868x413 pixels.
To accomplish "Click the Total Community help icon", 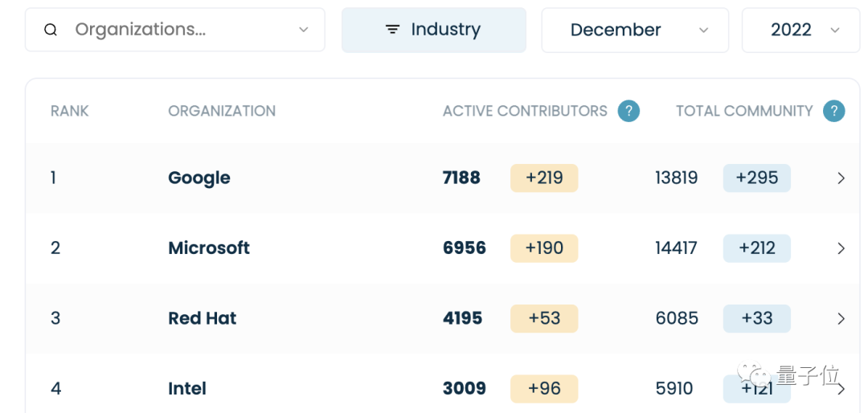I will coord(834,111).
